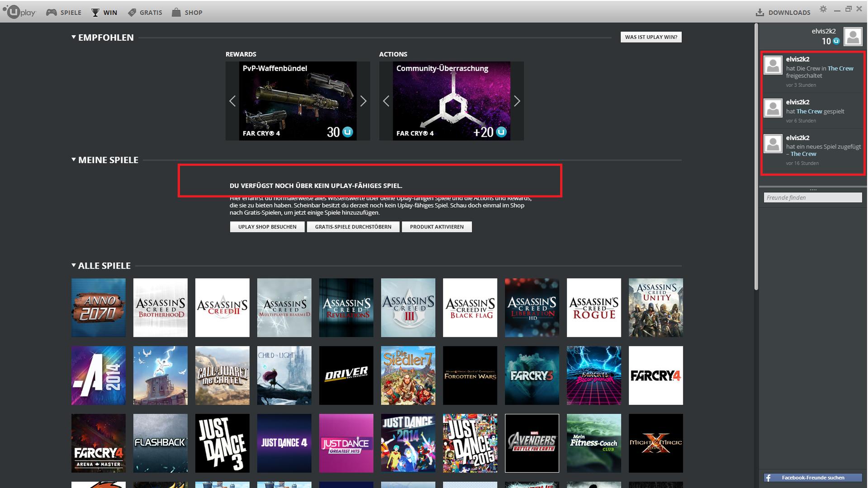Click Produkt aktivieren button

(x=436, y=227)
